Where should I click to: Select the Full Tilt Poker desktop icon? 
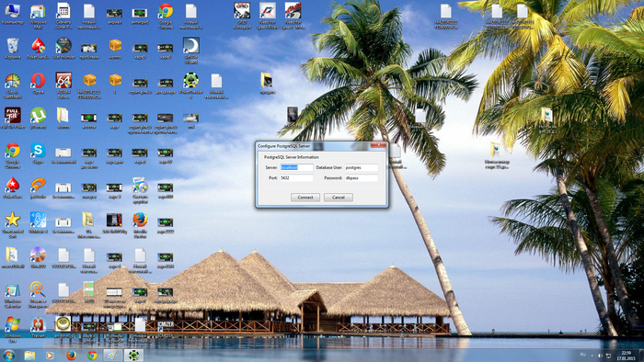tap(12, 119)
